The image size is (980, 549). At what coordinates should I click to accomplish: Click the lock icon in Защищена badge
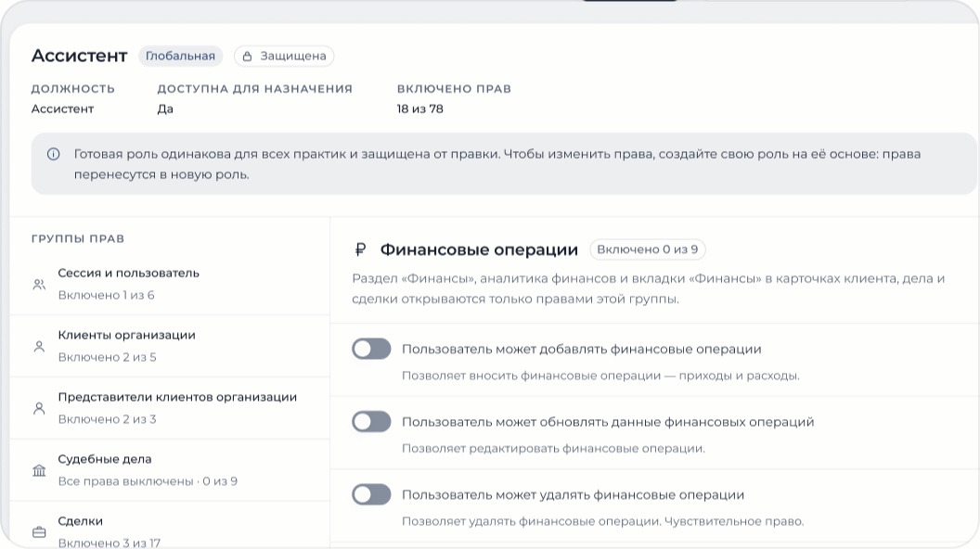[x=247, y=57]
